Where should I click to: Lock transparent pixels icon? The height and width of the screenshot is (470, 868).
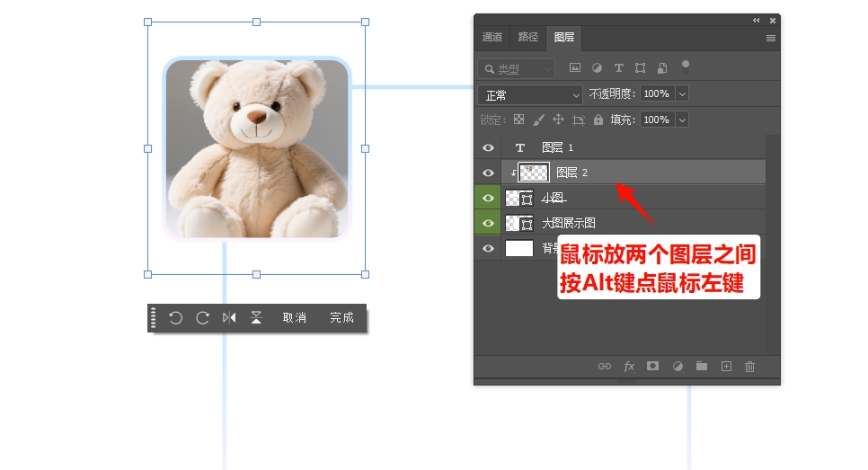tap(518, 119)
